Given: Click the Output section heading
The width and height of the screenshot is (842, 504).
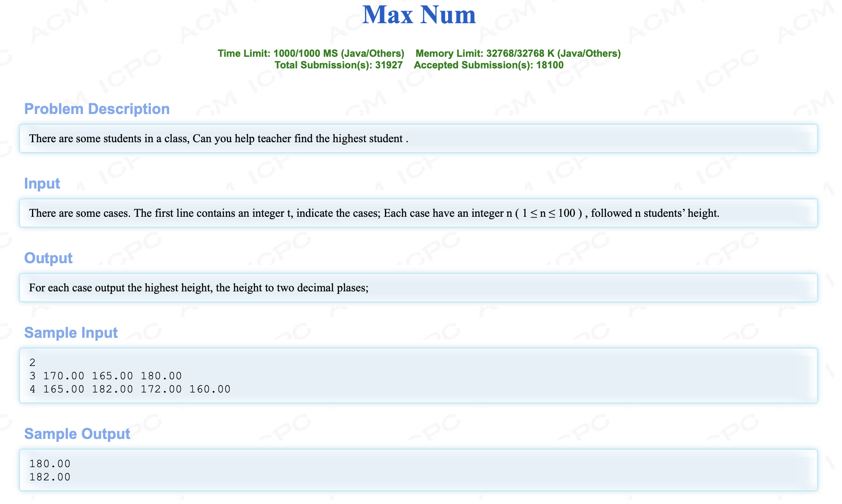Looking at the screenshot, I should (x=48, y=258).
